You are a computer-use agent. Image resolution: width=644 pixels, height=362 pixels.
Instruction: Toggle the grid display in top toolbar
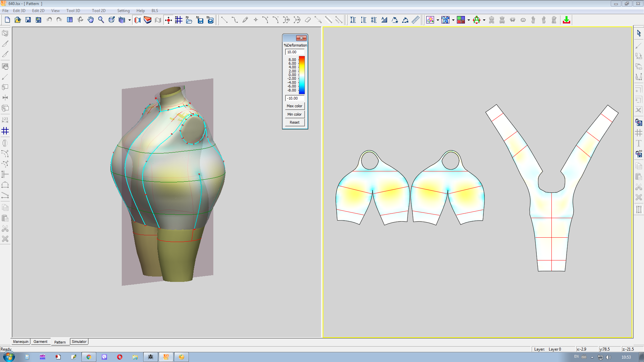[x=179, y=20]
